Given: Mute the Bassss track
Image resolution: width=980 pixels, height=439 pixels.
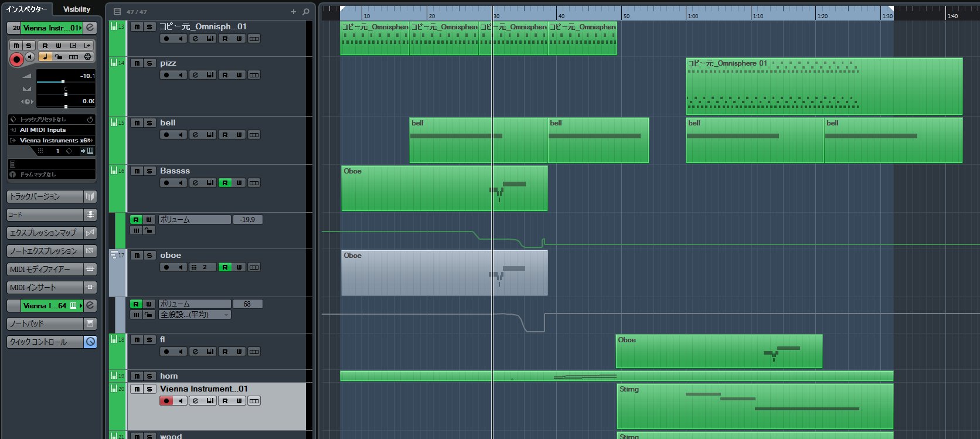Looking at the screenshot, I should click(x=137, y=171).
